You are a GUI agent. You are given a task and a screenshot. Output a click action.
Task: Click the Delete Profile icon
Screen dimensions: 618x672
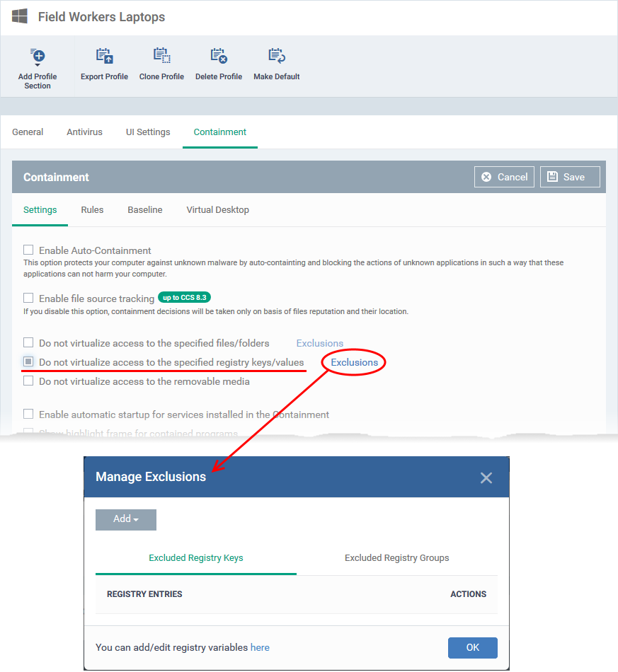(x=219, y=56)
